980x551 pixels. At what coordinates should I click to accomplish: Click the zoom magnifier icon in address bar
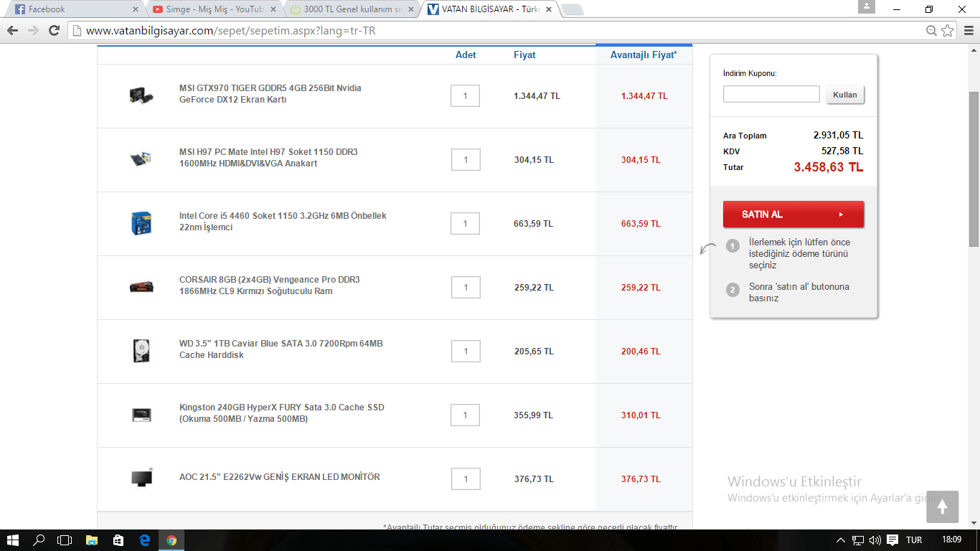pyautogui.click(x=931, y=31)
